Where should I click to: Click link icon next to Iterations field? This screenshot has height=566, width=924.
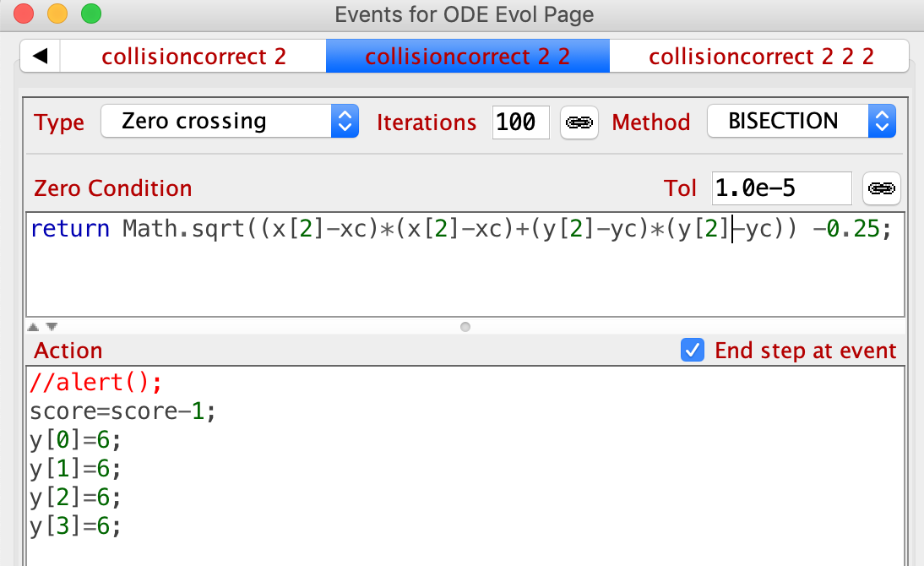click(579, 122)
